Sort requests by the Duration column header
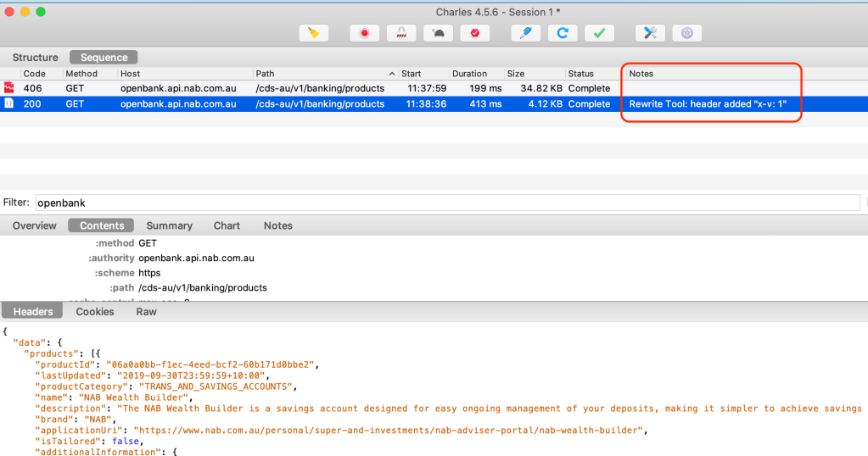This screenshot has width=868, height=456. 469,74
